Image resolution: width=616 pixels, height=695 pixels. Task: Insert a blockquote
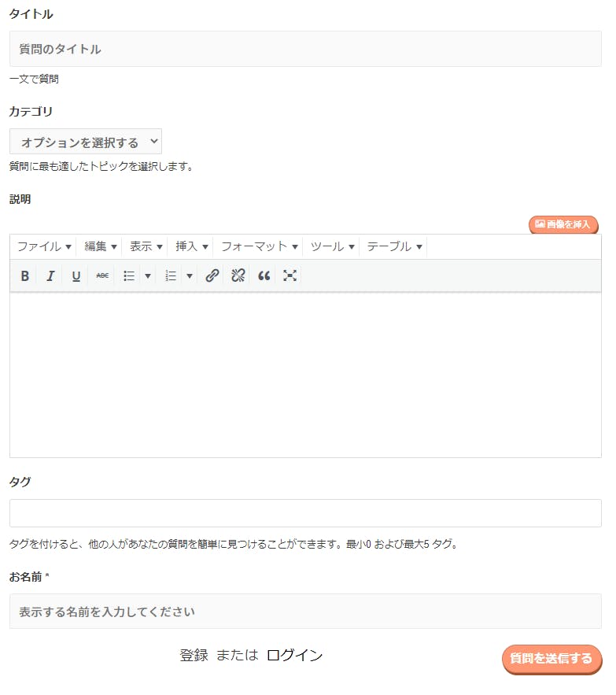click(x=264, y=276)
